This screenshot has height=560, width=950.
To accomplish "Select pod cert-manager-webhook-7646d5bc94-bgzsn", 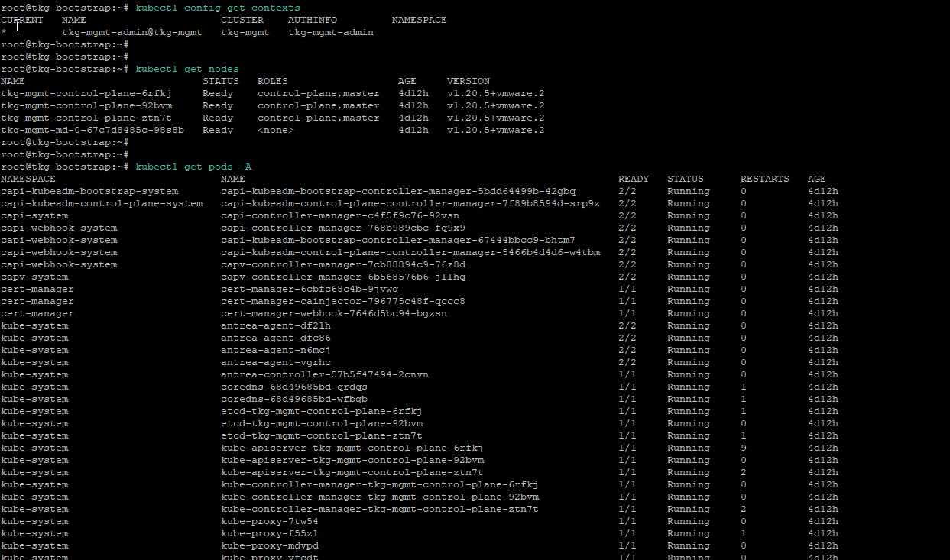I will (334, 313).
